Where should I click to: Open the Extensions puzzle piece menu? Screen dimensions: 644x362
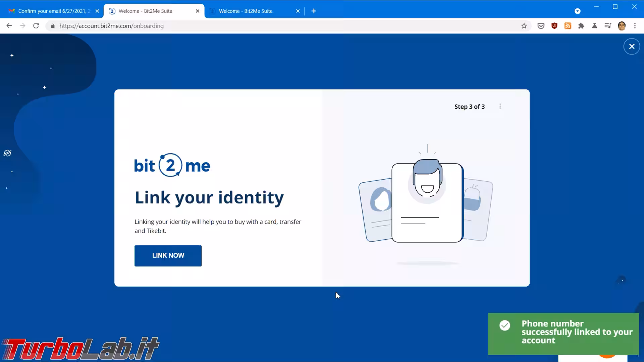point(581,26)
